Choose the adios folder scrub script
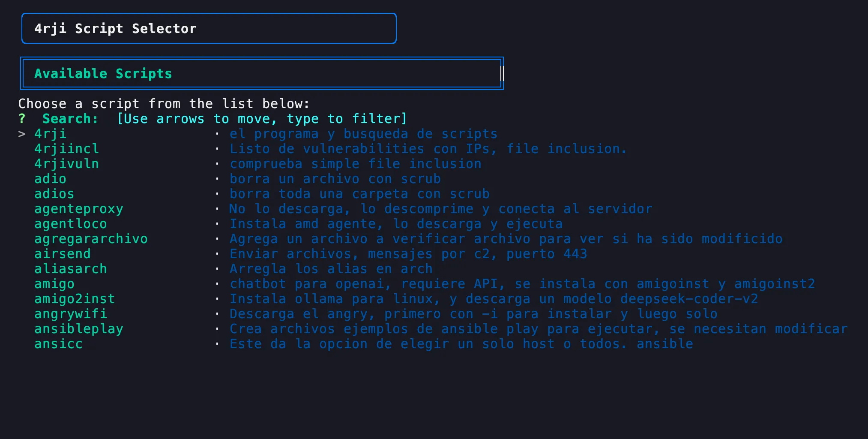The height and width of the screenshot is (439, 868). click(x=54, y=193)
